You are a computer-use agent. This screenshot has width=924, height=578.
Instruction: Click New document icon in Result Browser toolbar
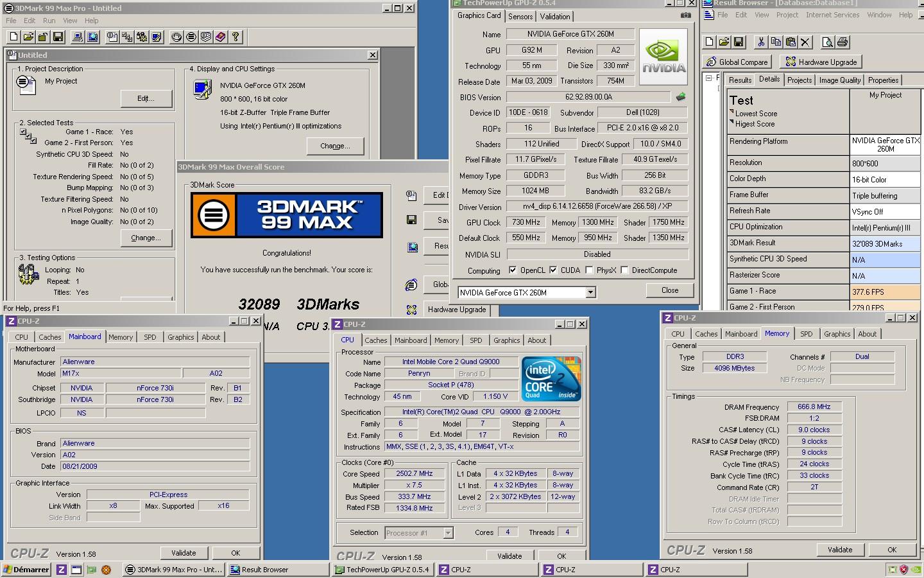pos(709,42)
